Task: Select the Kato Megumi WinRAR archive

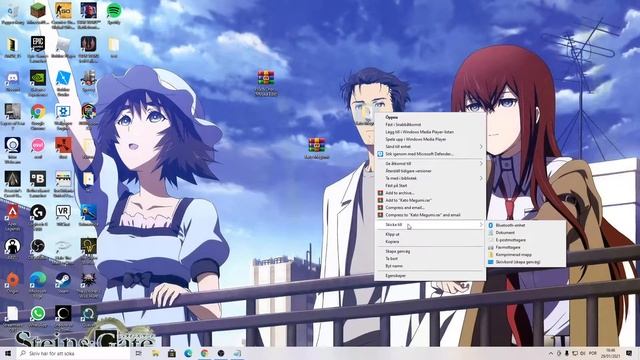Action: coord(317,149)
